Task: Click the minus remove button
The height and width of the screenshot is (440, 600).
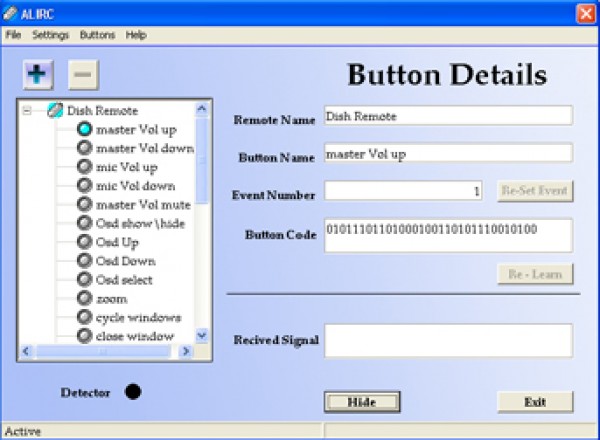Action: point(83,75)
